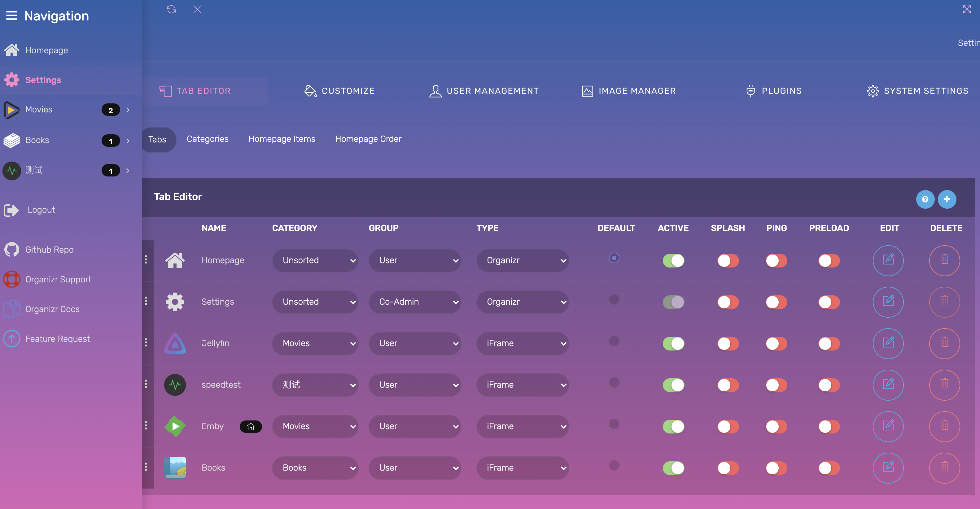Grab the drag handle of Homepage row
Image resolution: width=980 pixels, height=509 pixels.
coord(146,259)
